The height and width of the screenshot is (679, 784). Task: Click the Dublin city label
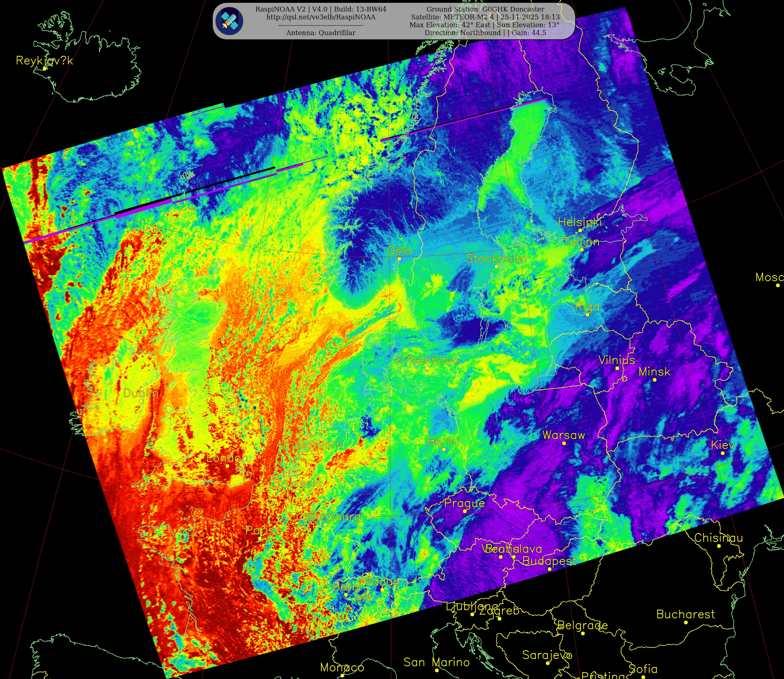coord(141,393)
